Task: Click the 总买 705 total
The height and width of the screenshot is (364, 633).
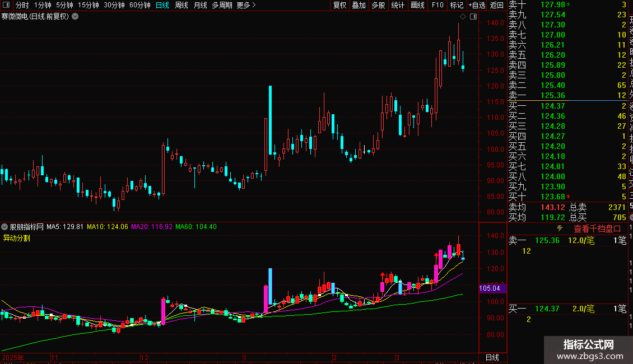Action: tap(598, 217)
